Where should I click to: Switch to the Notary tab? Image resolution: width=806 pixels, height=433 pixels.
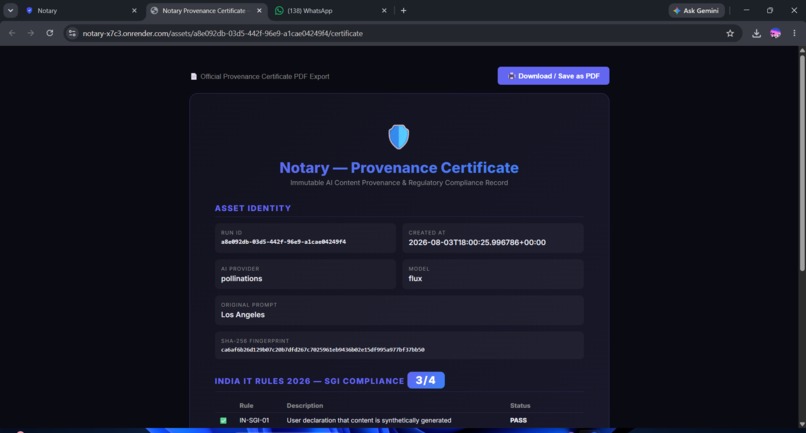[x=81, y=10]
